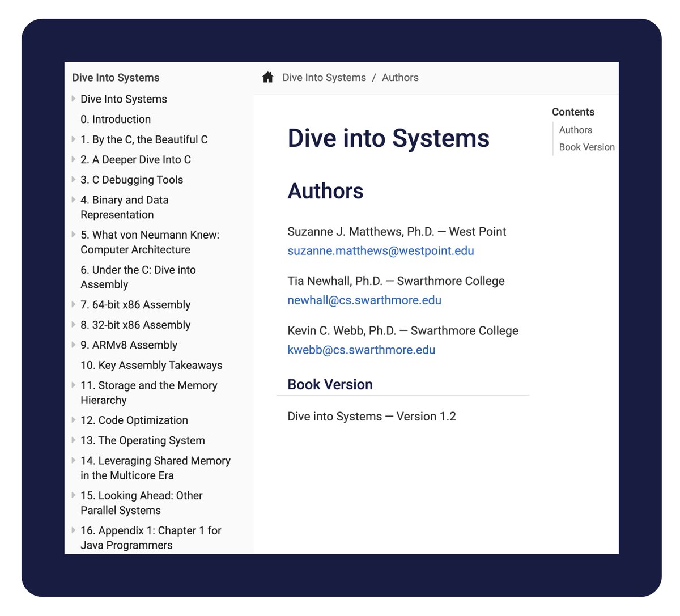Click Dive Into Systems breadcrumb link
Screen dimensions: 680x616
click(x=324, y=78)
